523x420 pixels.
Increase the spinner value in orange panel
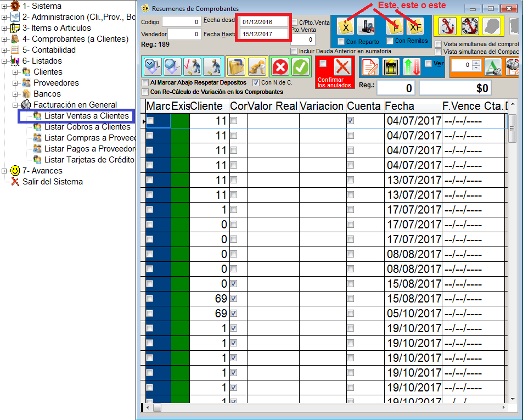476,63
